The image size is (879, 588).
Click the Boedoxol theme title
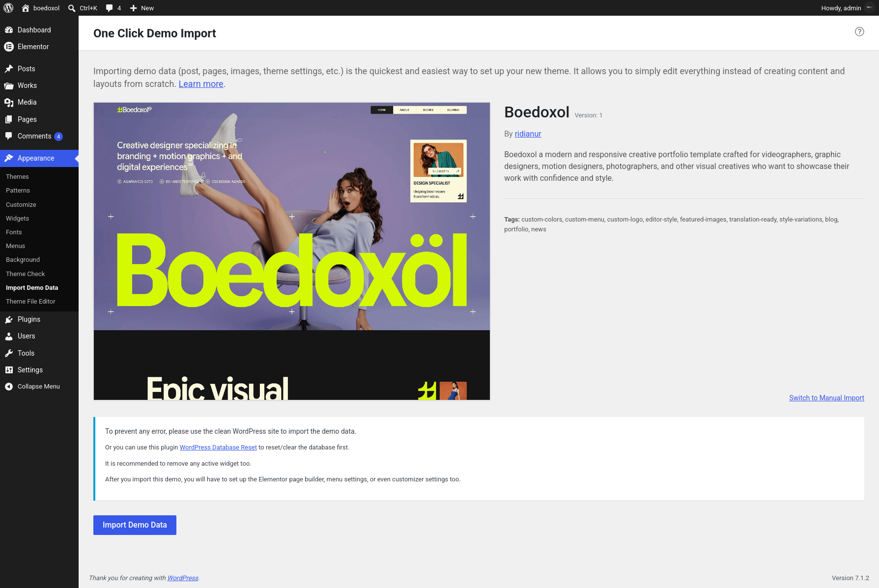click(537, 112)
